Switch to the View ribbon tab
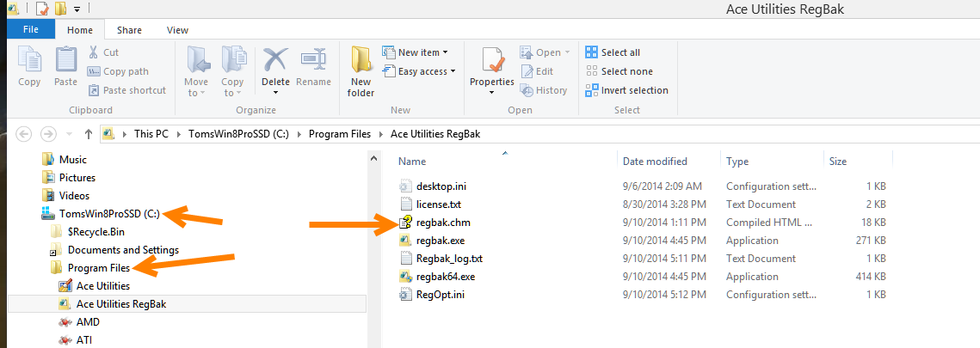The width and height of the screenshot is (980, 348). (177, 29)
